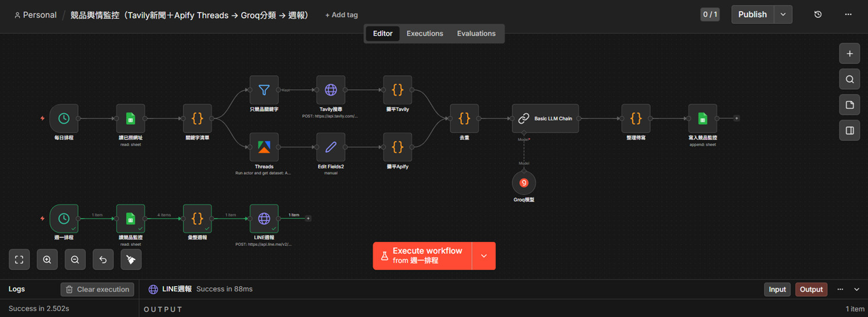Viewport: 868px width, 317px height.
Task: Reset the canvas zoom level
Action: click(x=103, y=260)
